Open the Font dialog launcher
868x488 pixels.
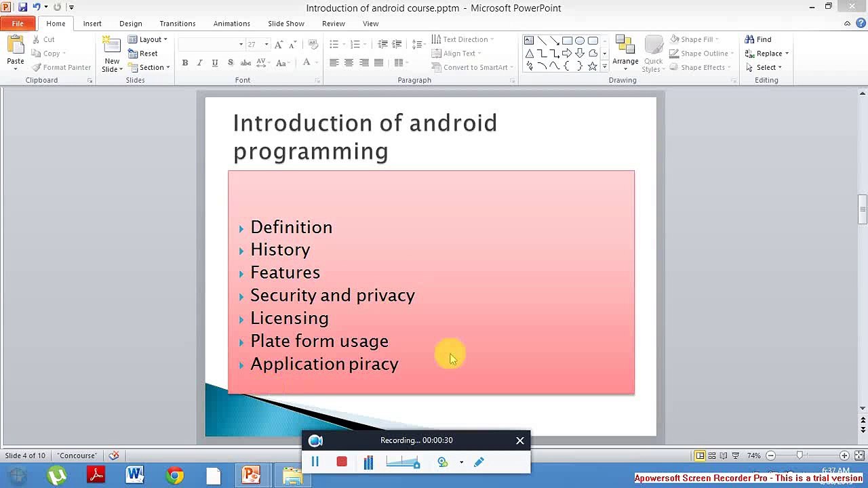click(317, 81)
